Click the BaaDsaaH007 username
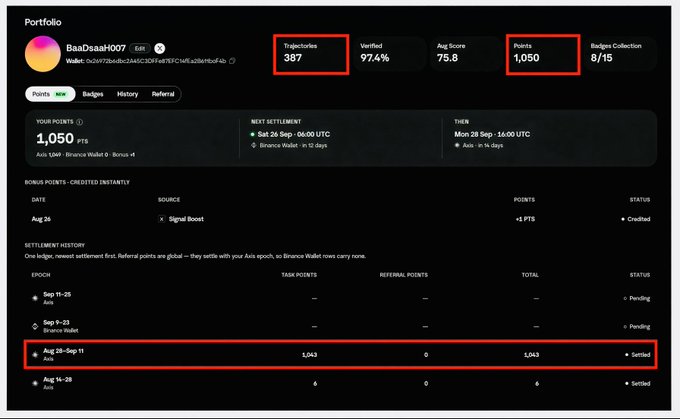The width and height of the screenshot is (680, 419). [x=96, y=48]
